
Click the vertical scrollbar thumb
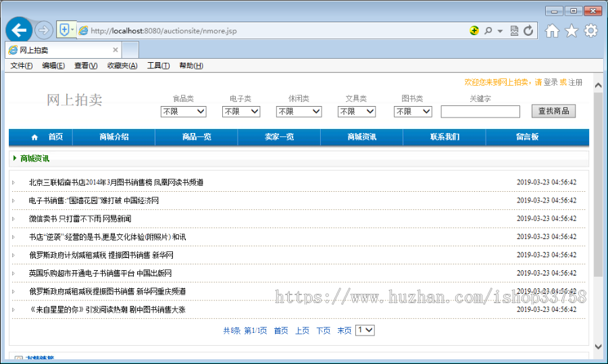pyautogui.click(x=599, y=184)
